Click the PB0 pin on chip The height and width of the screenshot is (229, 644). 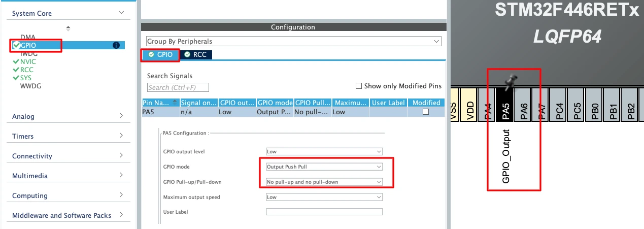point(594,106)
